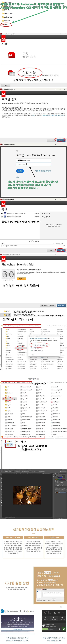Open the resources folder
Screen dimensions: 67x644
[6, 21]
